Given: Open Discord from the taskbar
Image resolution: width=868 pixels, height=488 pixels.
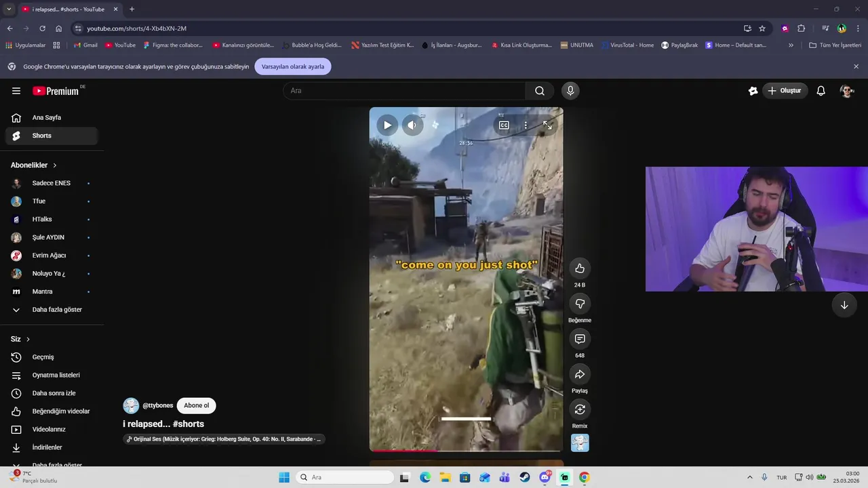Looking at the screenshot, I should (545, 477).
